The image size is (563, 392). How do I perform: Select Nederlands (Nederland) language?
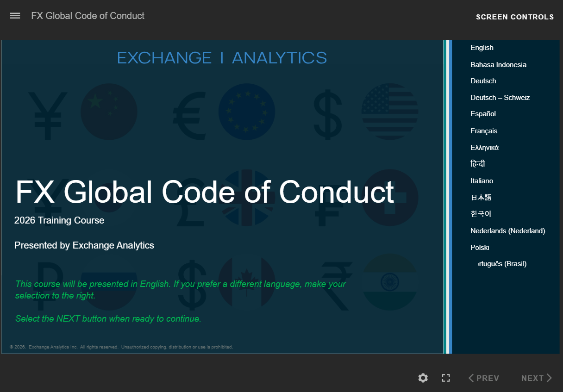pos(507,231)
